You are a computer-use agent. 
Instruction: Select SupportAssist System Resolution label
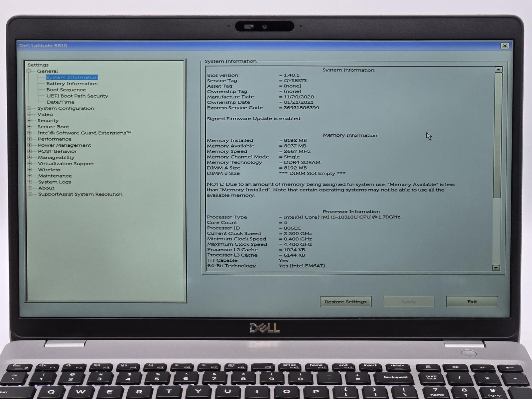tap(80, 194)
